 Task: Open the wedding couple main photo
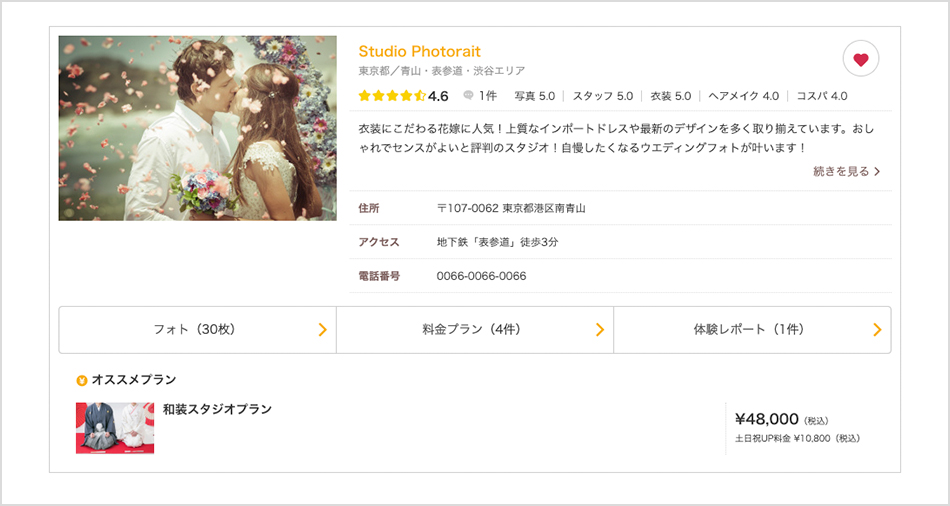click(x=198, y=128)
